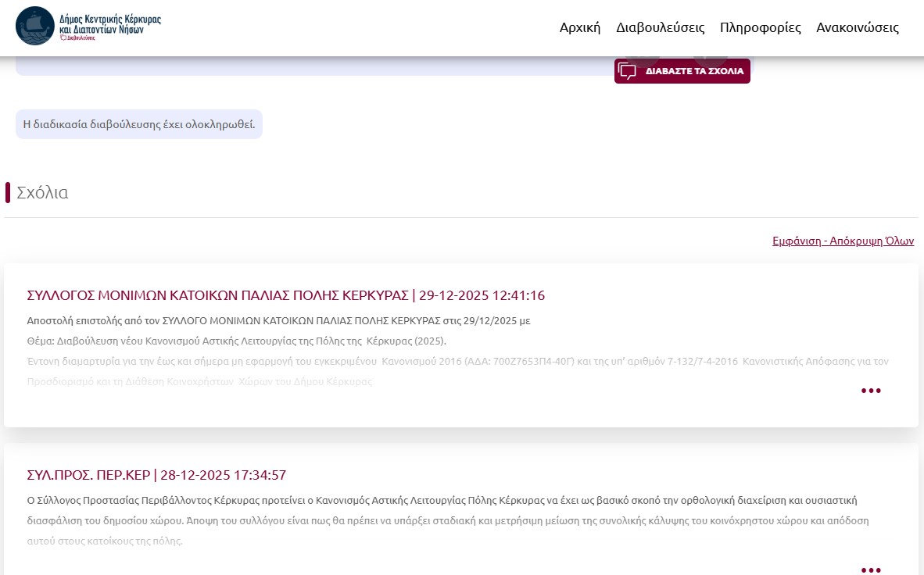Open the ΣΥΛ.ΠΡΟΣ. ΠΕΡ.ΚΕΡ comment title
This screenshot has height=575, width=924.
(156, 475)
